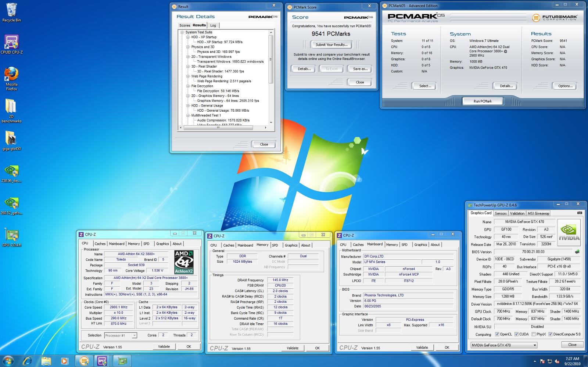The height and width of the screenshot is (367, 588).
Task: Open Graphics tab in CPU-Z Mainboard window
Action: [420, 245]
